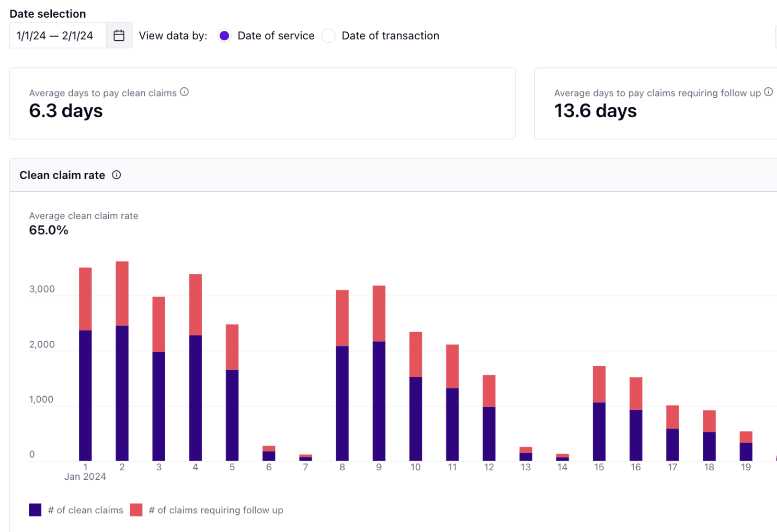Viewport: 777px width, 532px height.
Task: Click the 'Jan 2024' axis label
Action: 85,477
